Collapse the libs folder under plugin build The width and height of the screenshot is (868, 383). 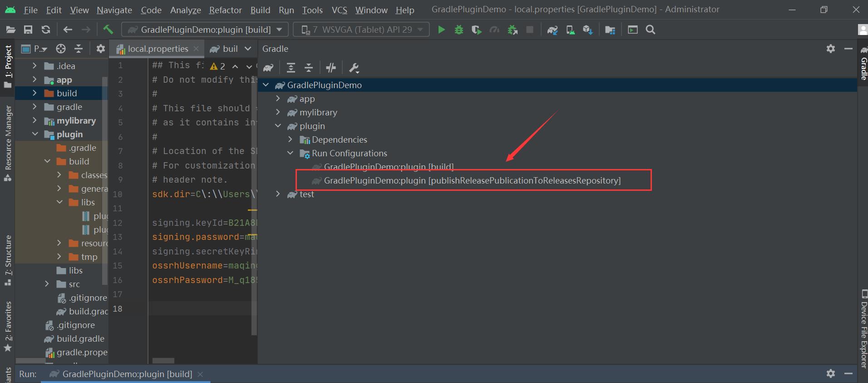coord(59,202)
